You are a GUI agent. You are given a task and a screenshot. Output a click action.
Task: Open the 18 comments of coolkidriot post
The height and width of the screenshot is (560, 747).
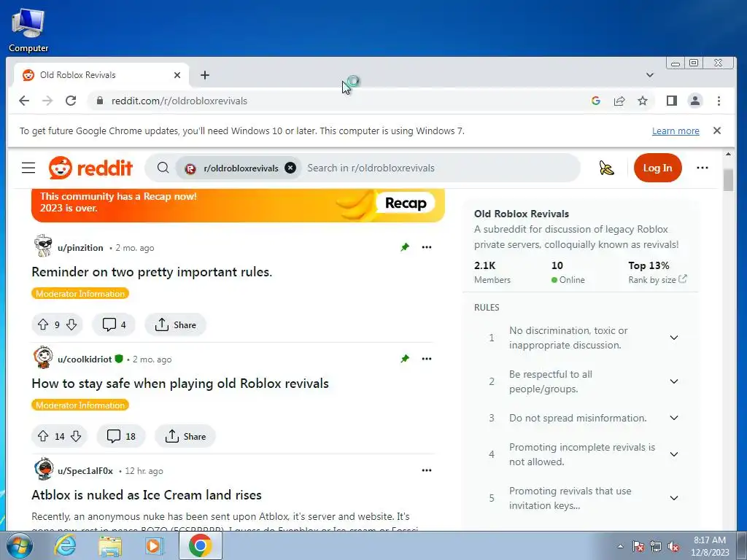[x=121, y=436]
